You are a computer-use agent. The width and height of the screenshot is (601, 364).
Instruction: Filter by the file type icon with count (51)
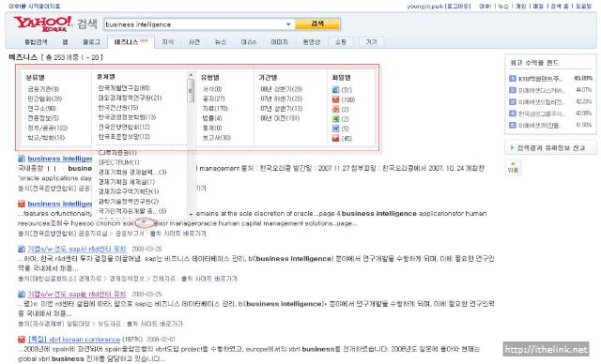coord(336,89)
